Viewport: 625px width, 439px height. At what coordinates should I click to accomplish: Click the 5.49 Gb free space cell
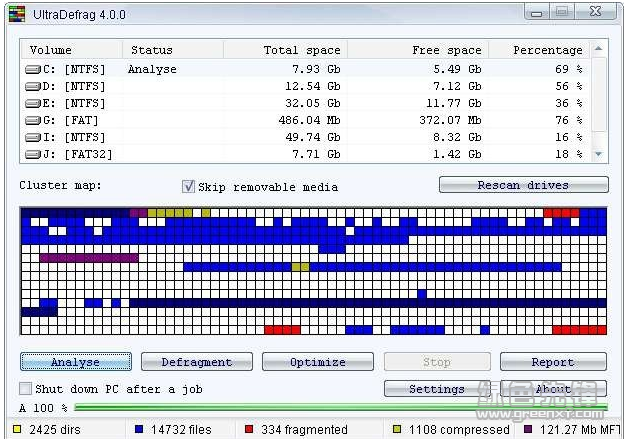(x=458, y=69)
